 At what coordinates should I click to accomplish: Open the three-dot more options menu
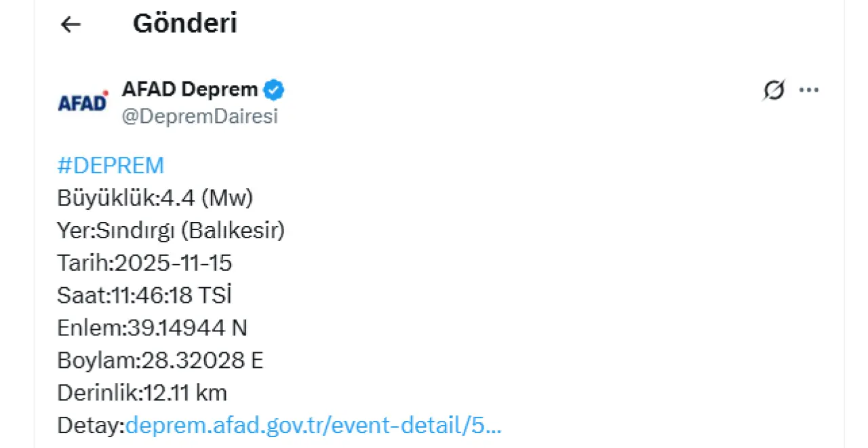point(809,90)
